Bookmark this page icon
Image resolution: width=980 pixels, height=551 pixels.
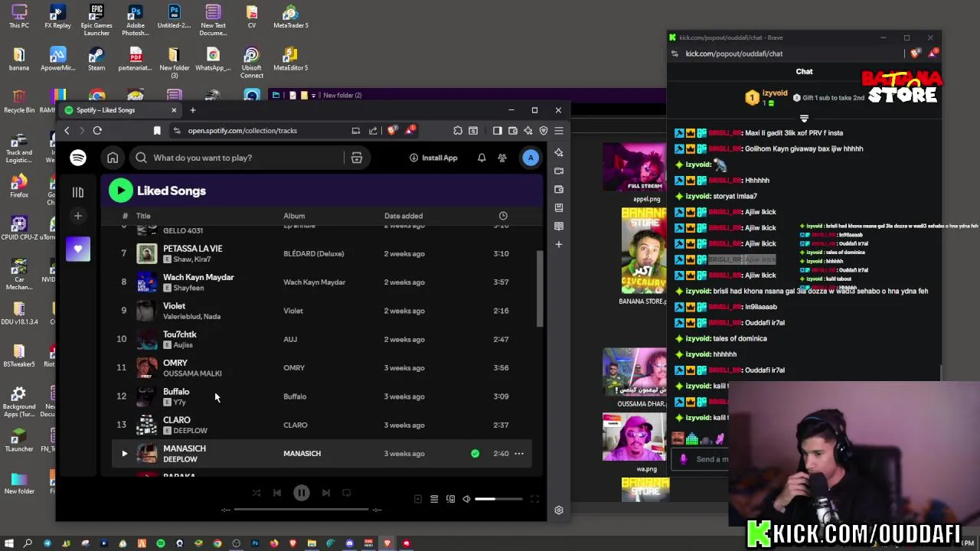tap(157, 131)
